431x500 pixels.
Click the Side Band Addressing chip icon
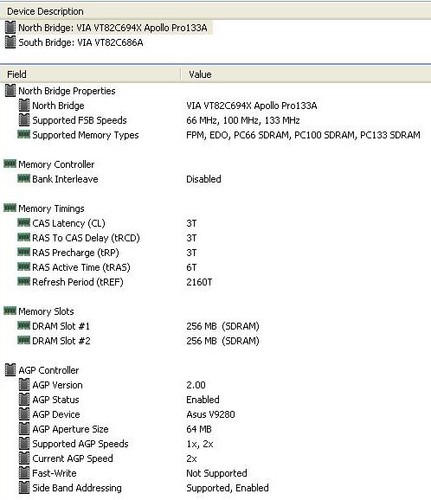pyautogui.click(x=24, y=487)
